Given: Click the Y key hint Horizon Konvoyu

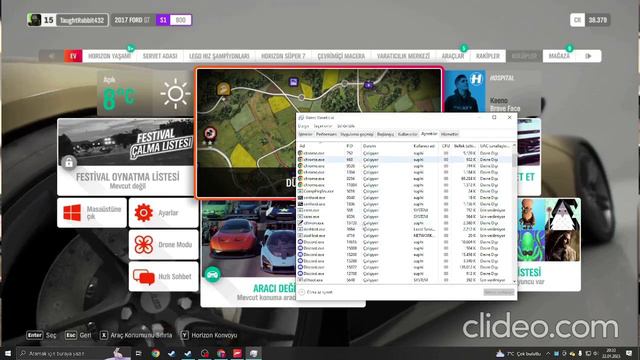Looking at the screenshot, I should [x=184, y=335].
